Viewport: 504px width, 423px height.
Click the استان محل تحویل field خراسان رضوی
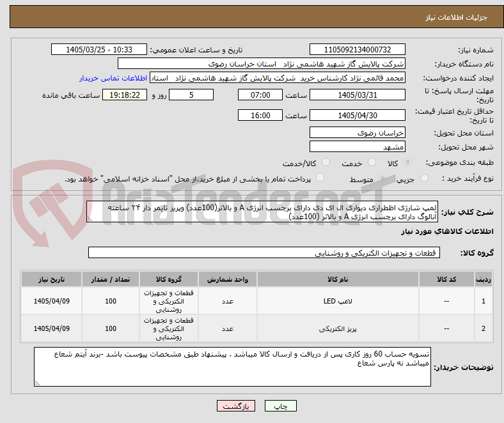[x=357, y=133]
